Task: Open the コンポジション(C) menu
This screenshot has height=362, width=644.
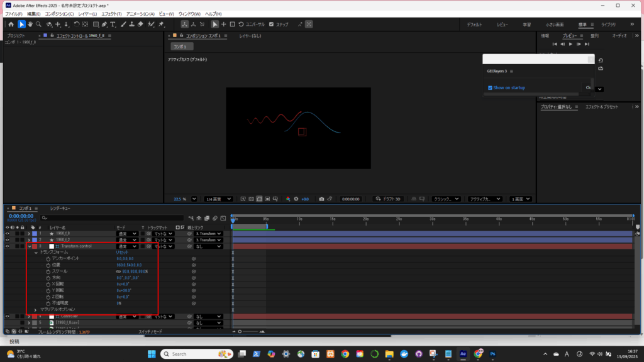Action: click(x=59, y=13)
